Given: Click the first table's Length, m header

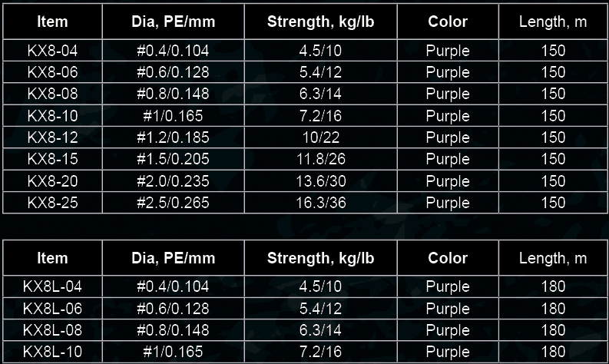Looking at the screenshot, I should click(553, 22).
